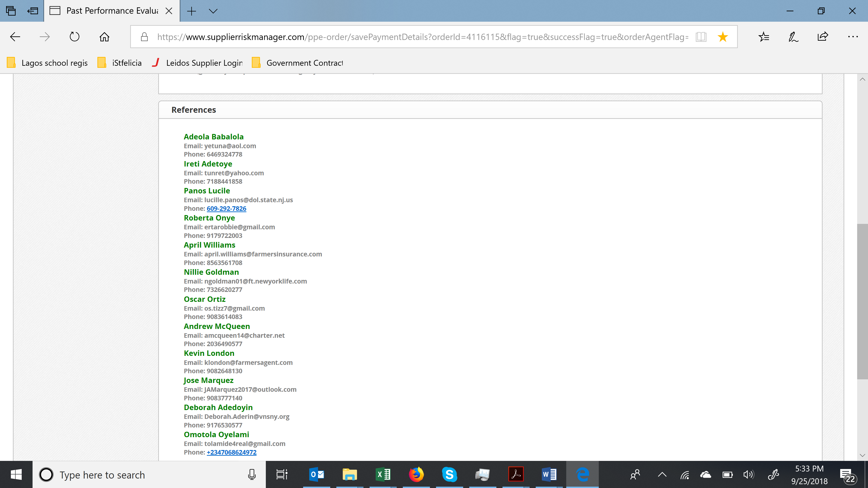Open the OneDrive cloud tray icon
The height and width of the screenshot is (488, 868).
[705, 474]
